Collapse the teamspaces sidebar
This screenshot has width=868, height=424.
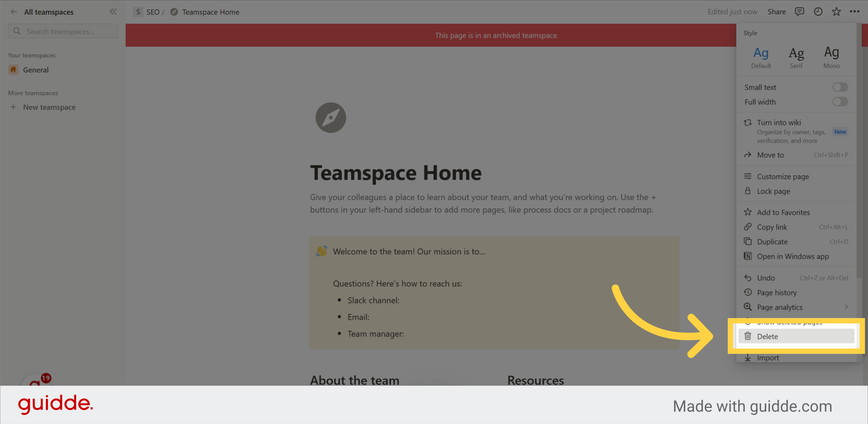click(113, 12)
